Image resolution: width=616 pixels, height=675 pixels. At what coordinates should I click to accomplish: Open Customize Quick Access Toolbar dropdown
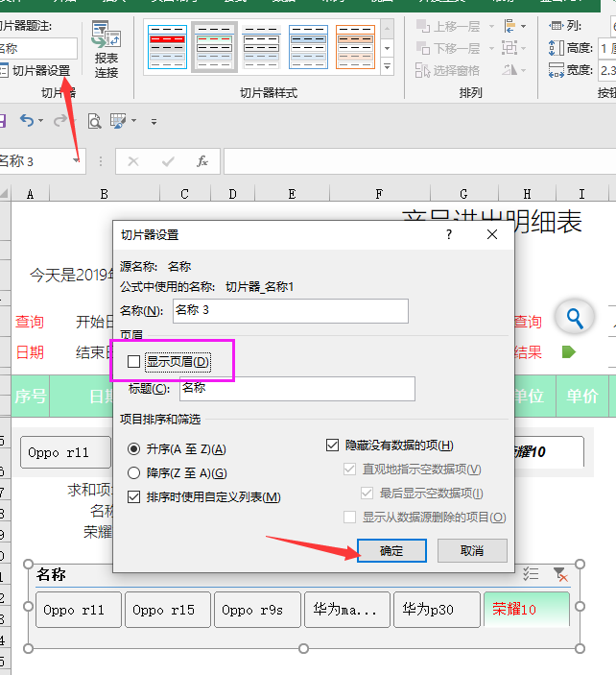click(x=154, y=122)
